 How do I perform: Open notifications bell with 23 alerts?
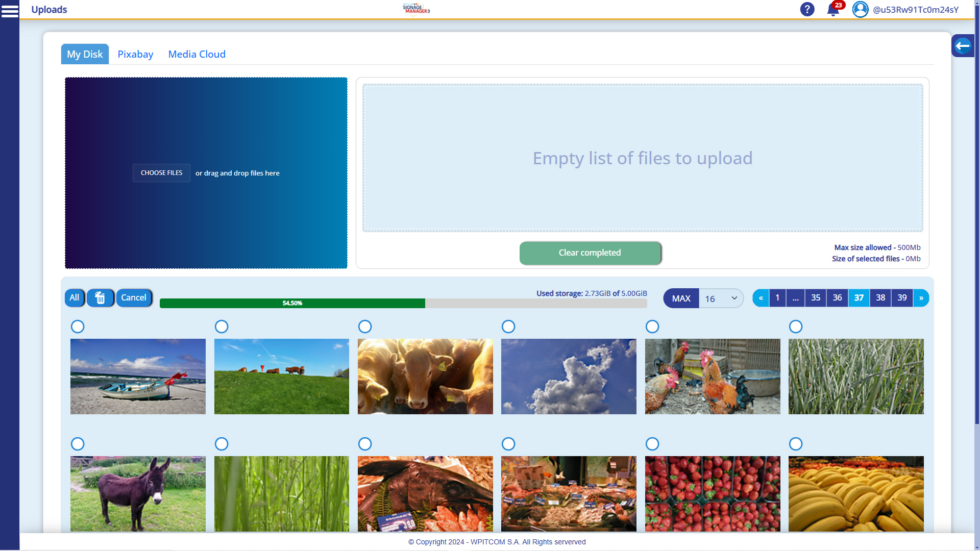[833, 9]
